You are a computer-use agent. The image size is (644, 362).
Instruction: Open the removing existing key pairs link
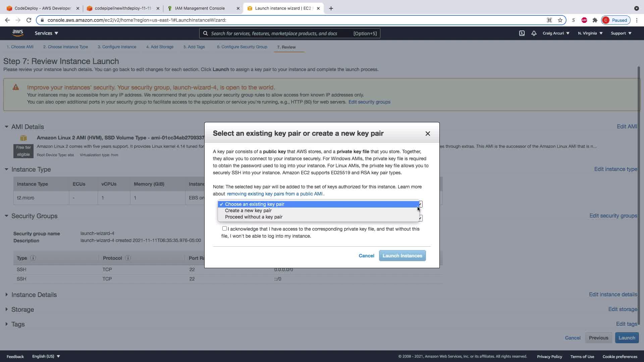point(274,194)
